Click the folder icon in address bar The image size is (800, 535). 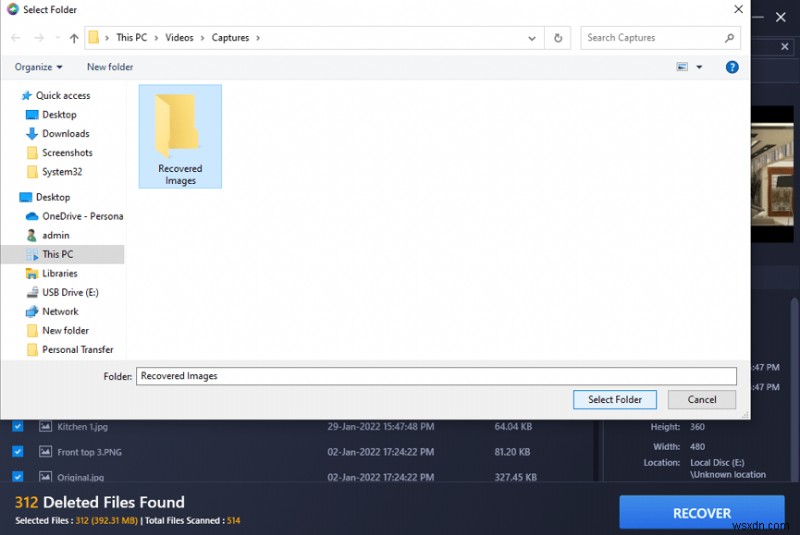[x=93, y=38]
